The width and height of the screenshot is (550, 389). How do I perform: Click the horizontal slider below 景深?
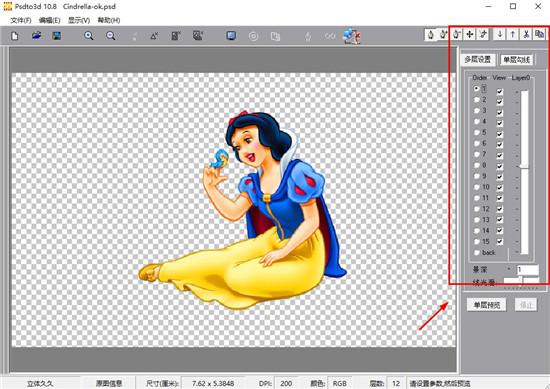click(x=521, y=280)
